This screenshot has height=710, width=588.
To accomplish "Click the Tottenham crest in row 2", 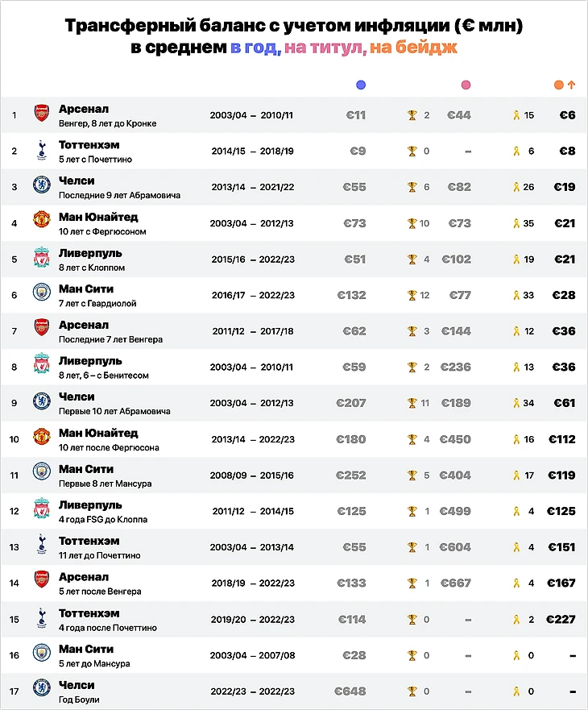I will pyautogui.click(x=42, y=151).
